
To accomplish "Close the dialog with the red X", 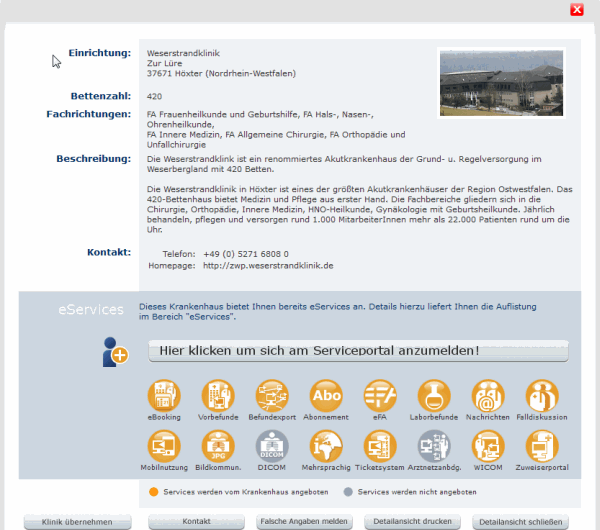I will pyautogui.click(x=577, y=10).
